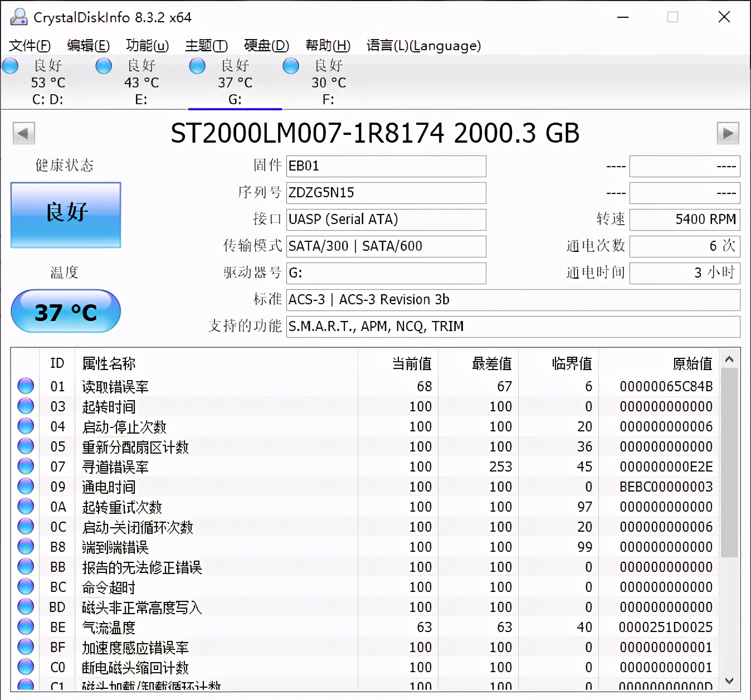Click the previous disk left arrow
Screen dimensions: 751x700
click(x=24, y=133)
